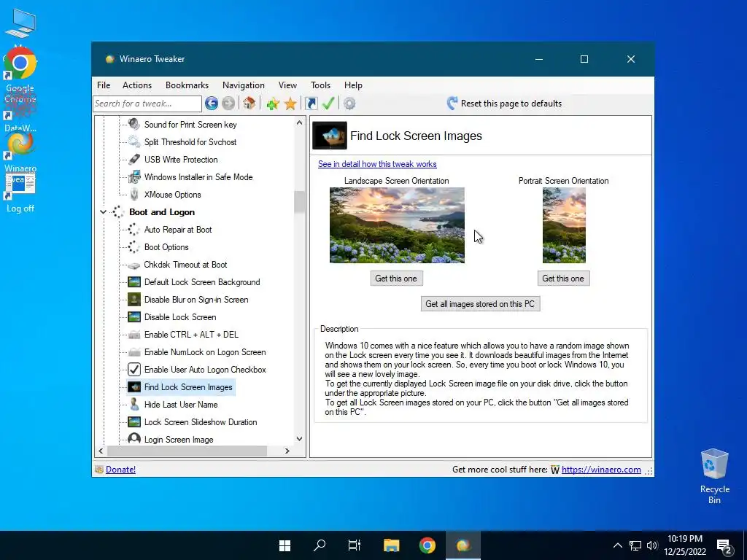Open See in detail how this tweak works

pyautogui.click(x=377, y=164)
